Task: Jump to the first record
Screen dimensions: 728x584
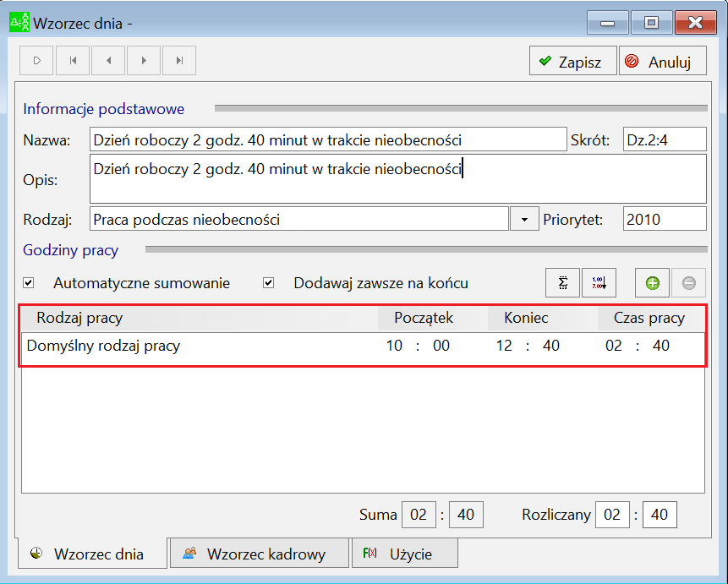Action: 73,60
